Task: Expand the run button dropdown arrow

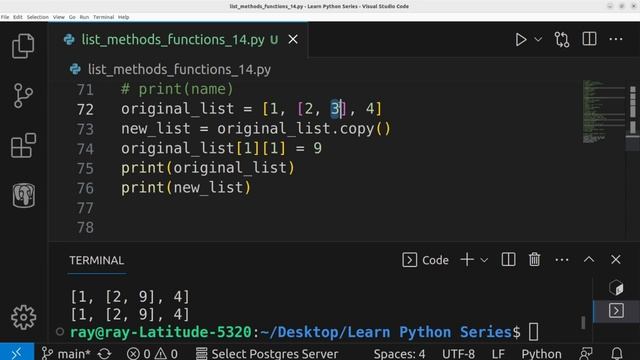Action: (x=538, y=40)
